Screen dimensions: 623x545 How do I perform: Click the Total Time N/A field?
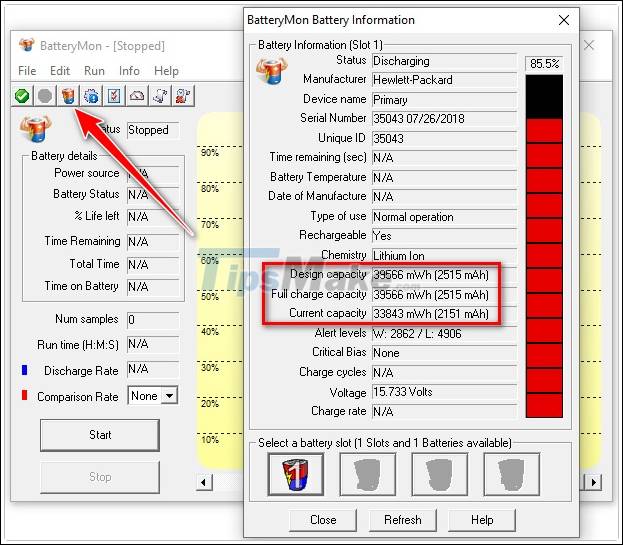click(153, 265)
